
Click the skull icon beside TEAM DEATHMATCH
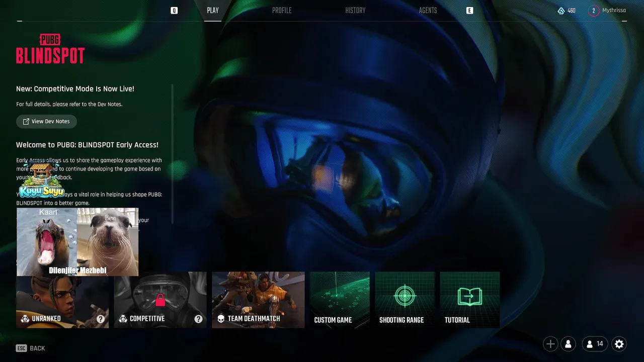[x=221, y=319]
